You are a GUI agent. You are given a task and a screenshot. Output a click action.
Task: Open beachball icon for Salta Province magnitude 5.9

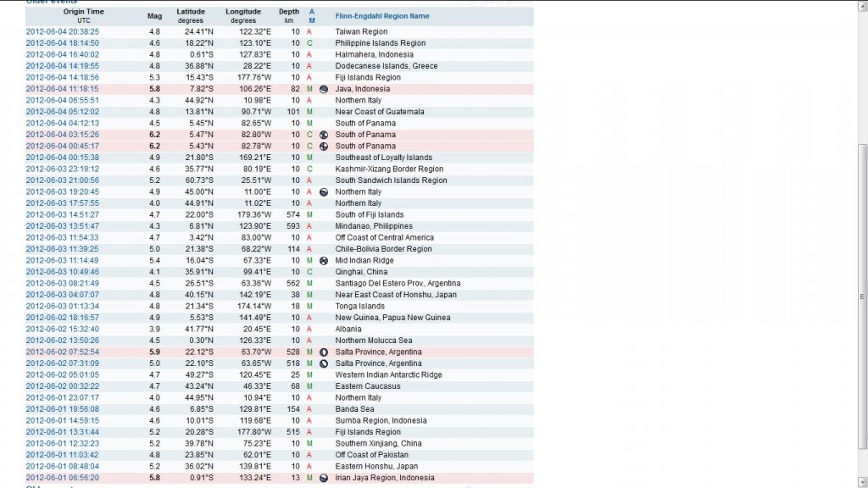(x=324, y=352)
